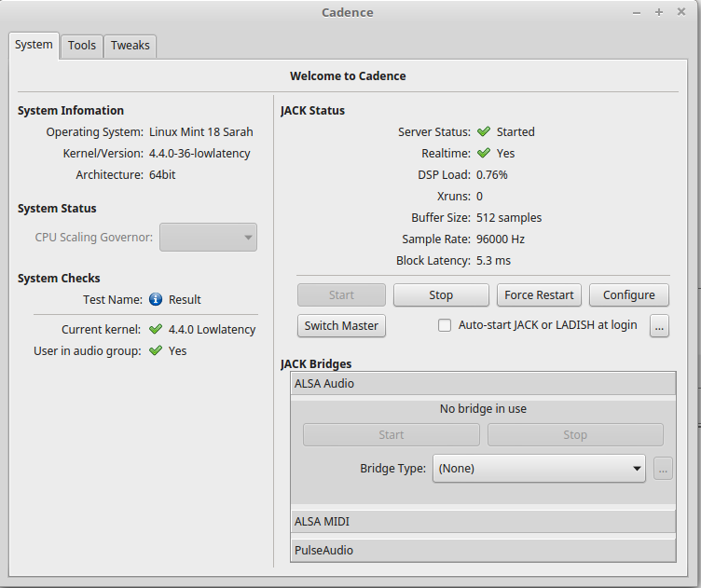
Task: Click the 'Linux Mint 18 Sarah' text
Action: [200, 131]
